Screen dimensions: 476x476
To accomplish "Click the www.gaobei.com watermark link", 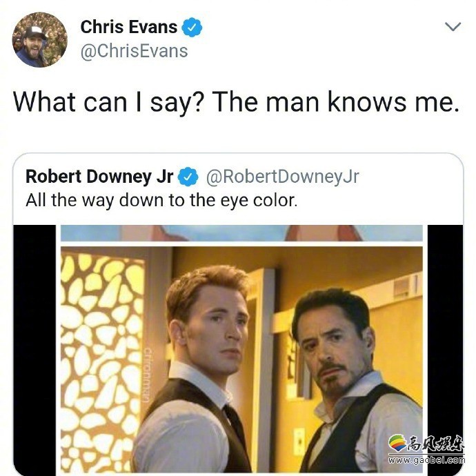I will pyautogui.click(x=426, y=460).
